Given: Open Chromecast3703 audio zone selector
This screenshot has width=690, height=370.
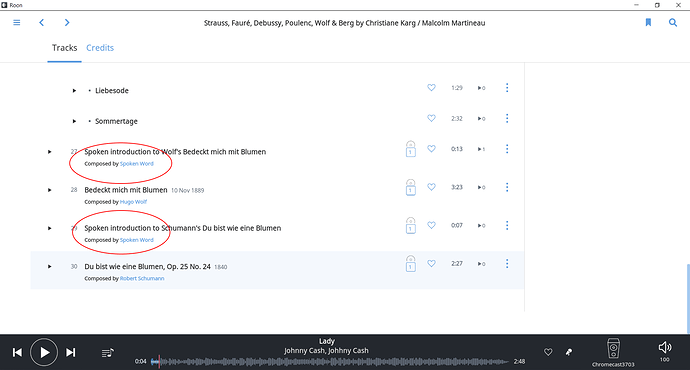Looking at the screenshot, I should (x=613, y=352).
